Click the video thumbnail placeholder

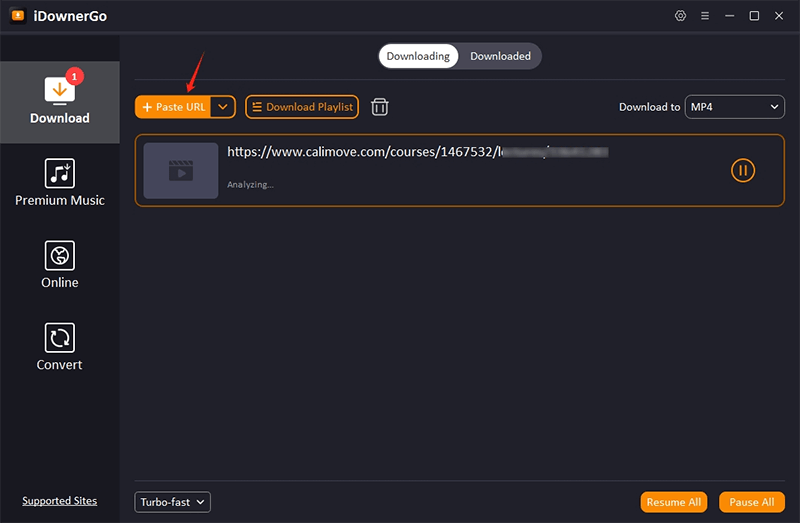pos(180,171)
